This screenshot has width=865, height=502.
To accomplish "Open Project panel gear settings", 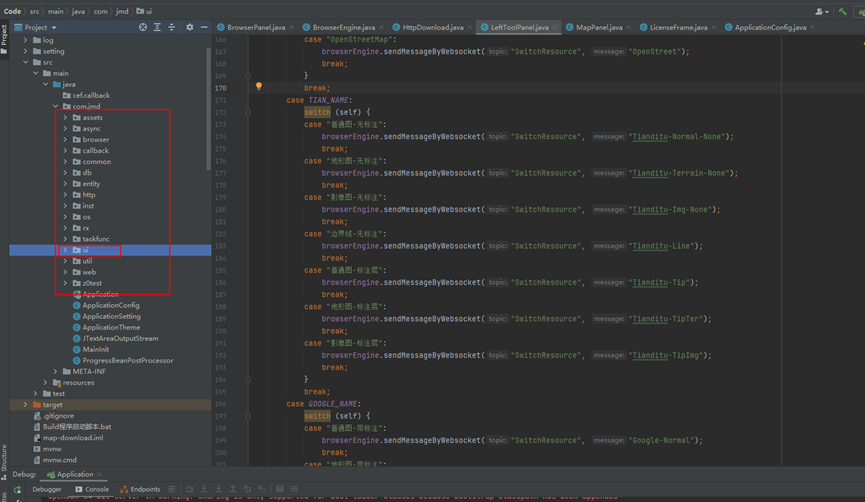I will [x=190, y=27].
